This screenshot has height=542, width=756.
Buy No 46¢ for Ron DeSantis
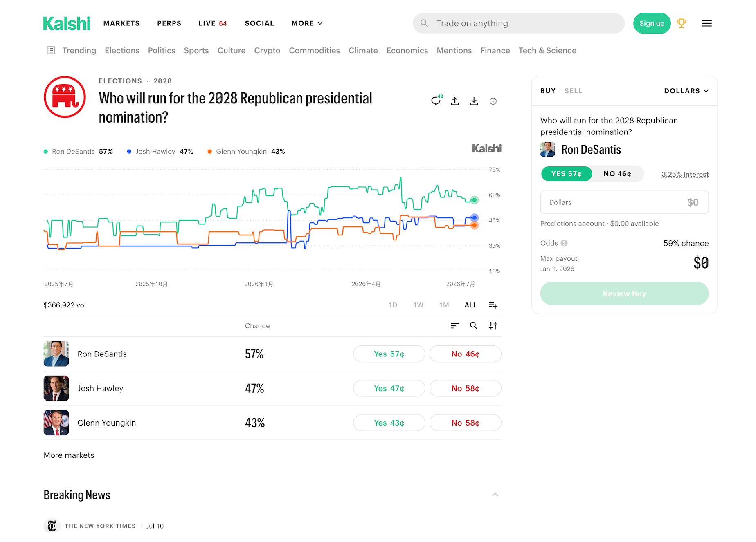[466, 354]
